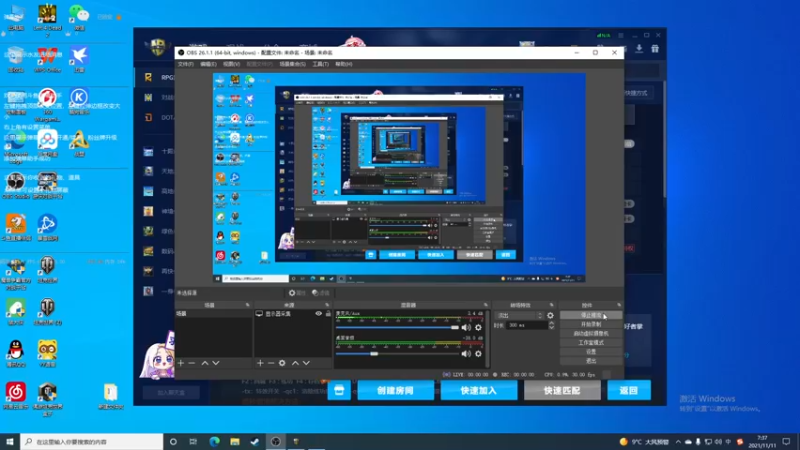
Task: Click 退出 exit button in OBS Controls
Action: (x=591, y=361)
